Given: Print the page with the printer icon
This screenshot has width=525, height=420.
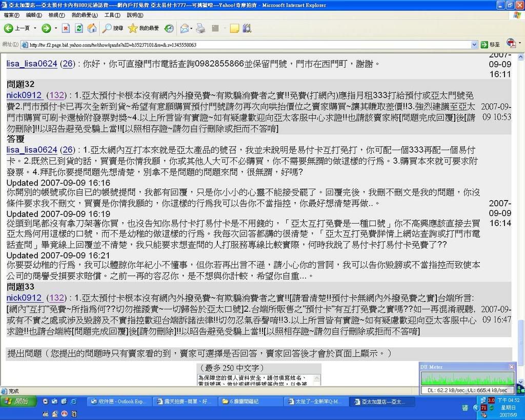Looking at the screenshot, I should pos(200,29).
